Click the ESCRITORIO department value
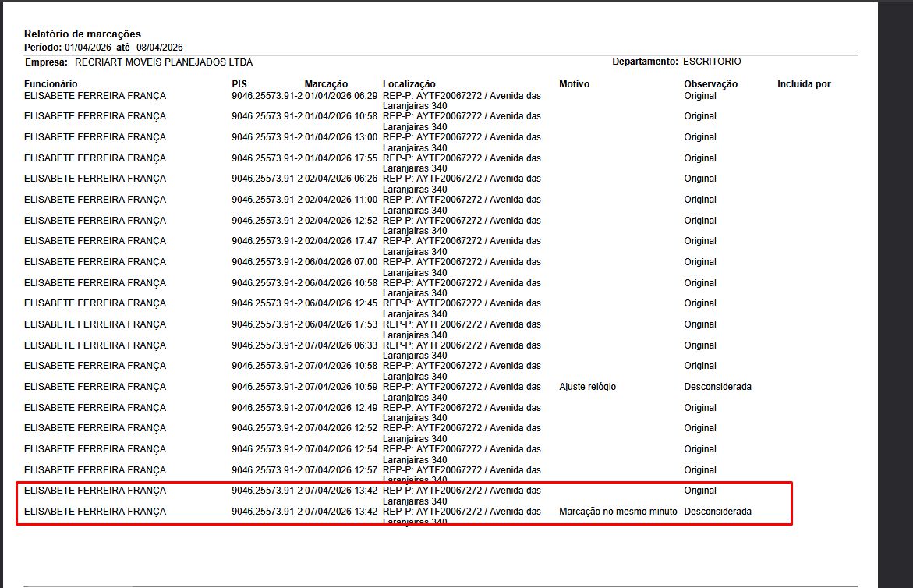The height and width of the screenshot is (588, 913). 712,62
